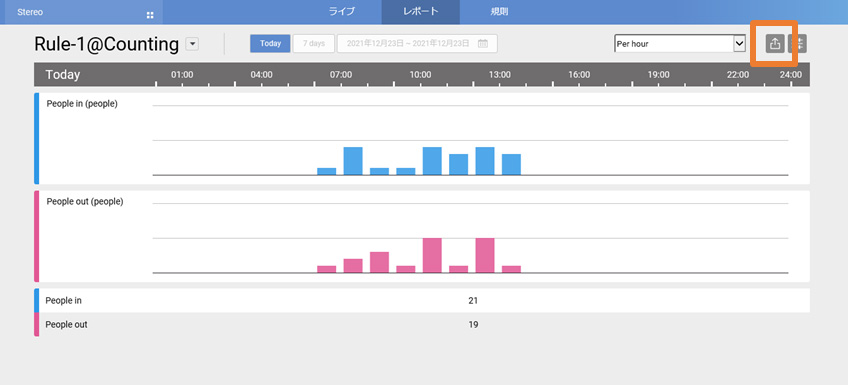
Task: Click the 07:00 timeline label
Action: tap(341, 75)
